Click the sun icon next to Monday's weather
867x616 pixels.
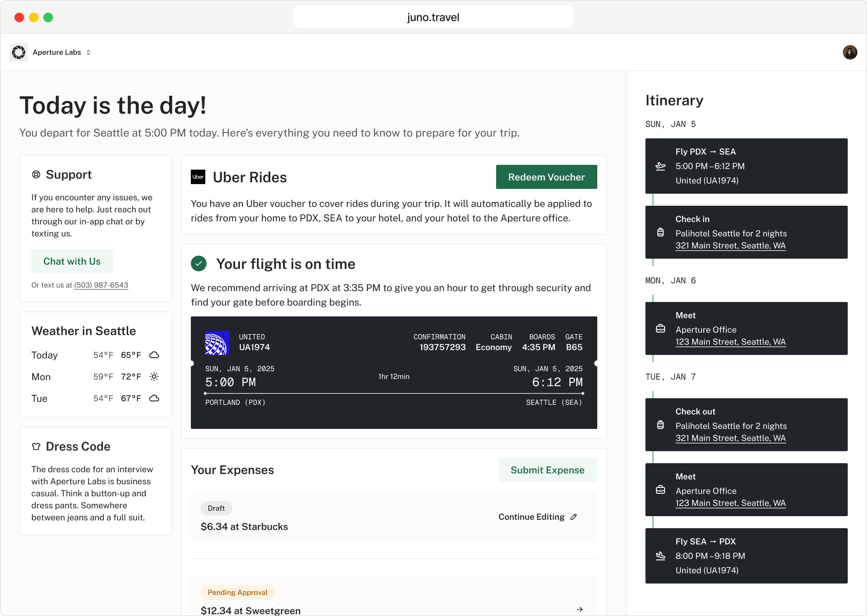(154, 377)
